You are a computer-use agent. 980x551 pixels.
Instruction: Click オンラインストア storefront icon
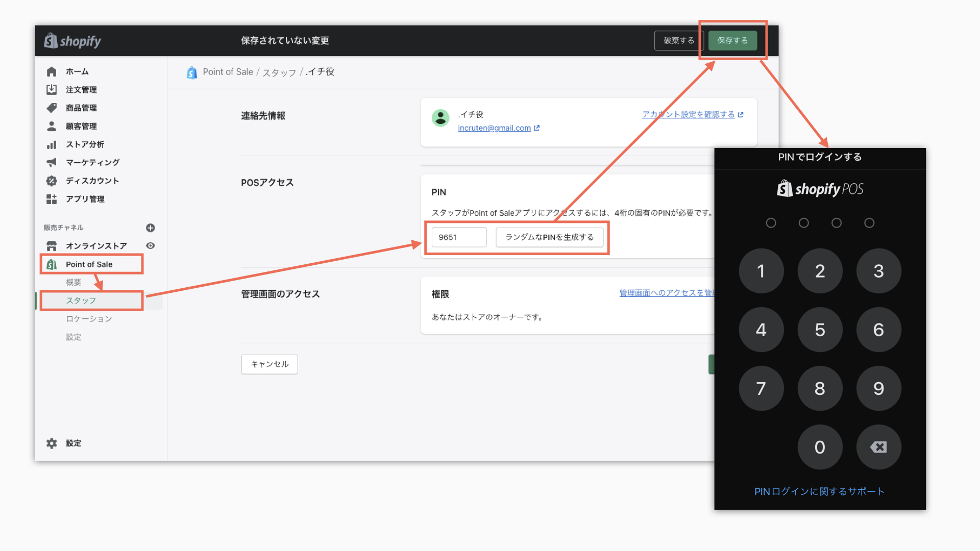52,246
